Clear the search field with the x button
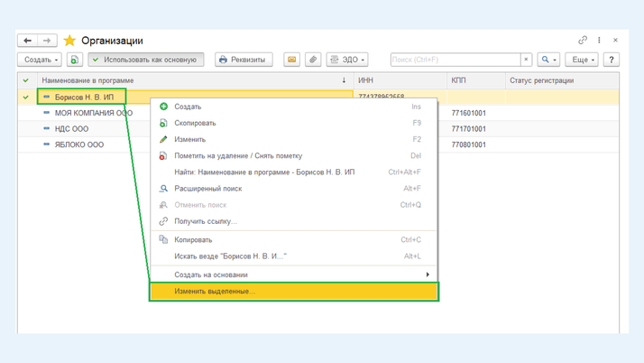Screen dimensions: 644x363 pyautogui.click(x=527, y=60)
